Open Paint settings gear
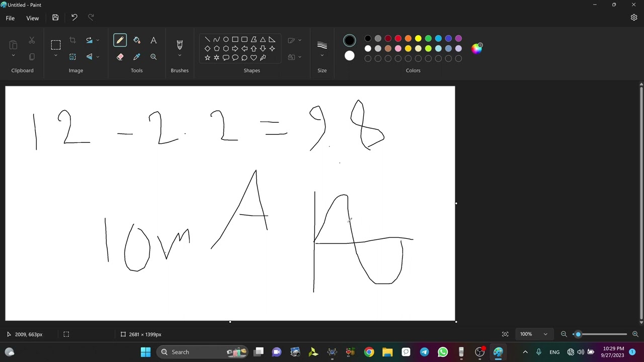The height and width of the screenshot is (362, 644). 634,18
